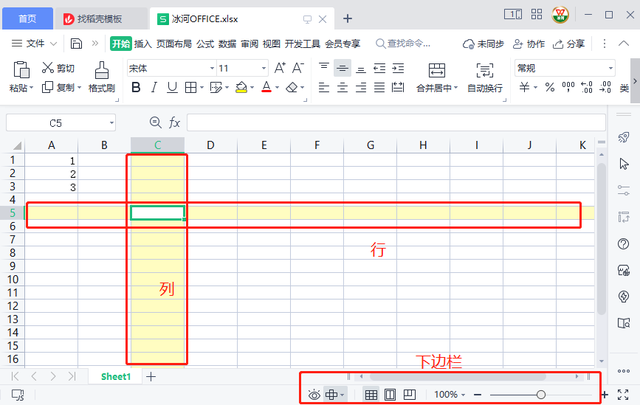Expand the Paste options arrow

31,88
